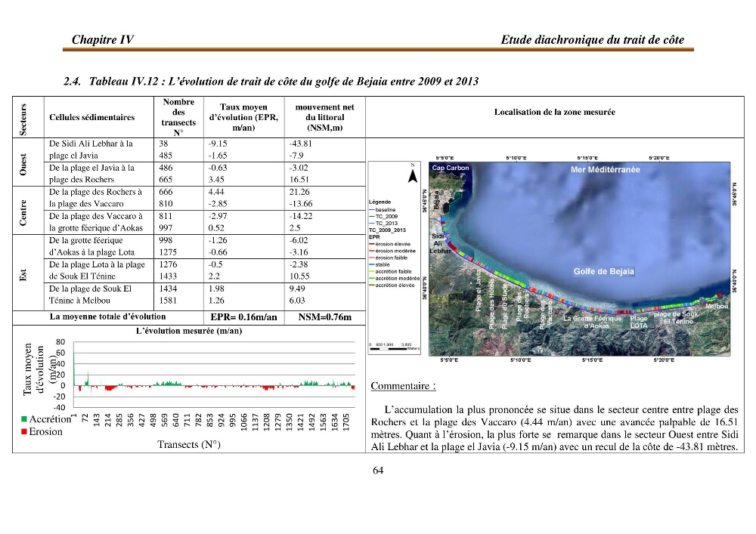Select the red 'érosion élevée' legend swatch
The height and width of the screenshot is (534, 756).
pos(372,244)
